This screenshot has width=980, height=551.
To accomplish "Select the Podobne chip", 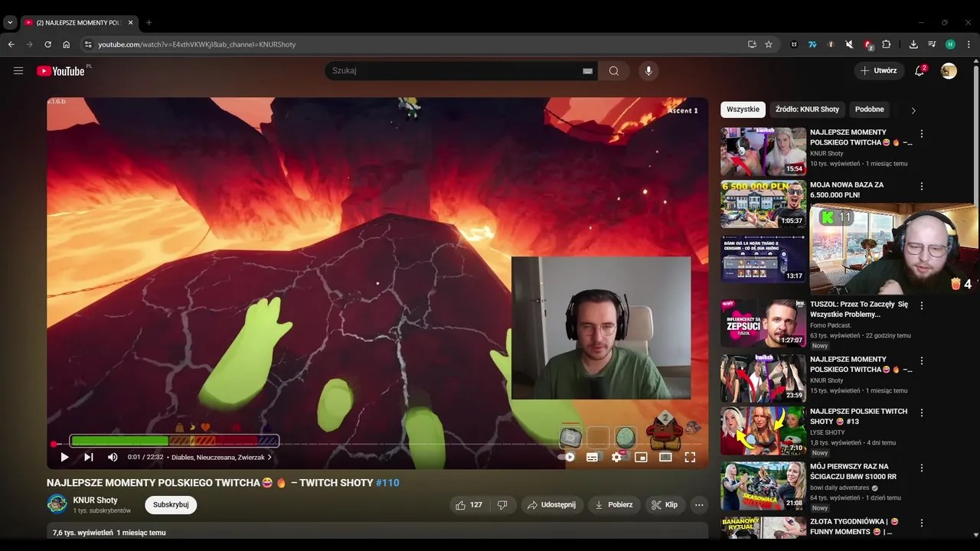I will click(x=870, y=109).
